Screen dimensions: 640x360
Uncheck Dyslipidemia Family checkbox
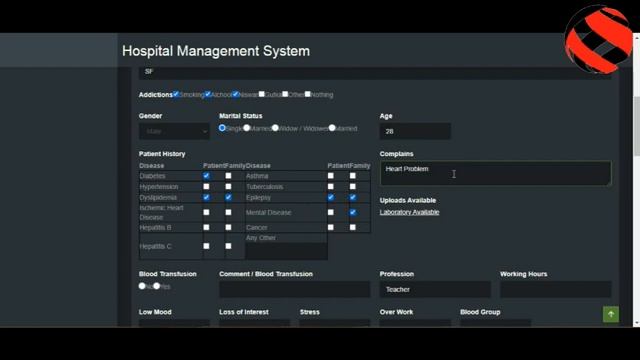coord(229,198)
